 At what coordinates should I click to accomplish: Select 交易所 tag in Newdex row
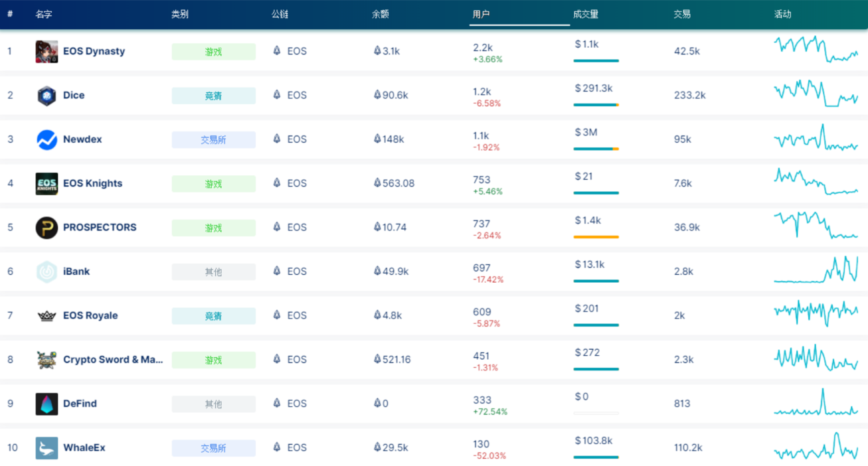pos(213,139)
